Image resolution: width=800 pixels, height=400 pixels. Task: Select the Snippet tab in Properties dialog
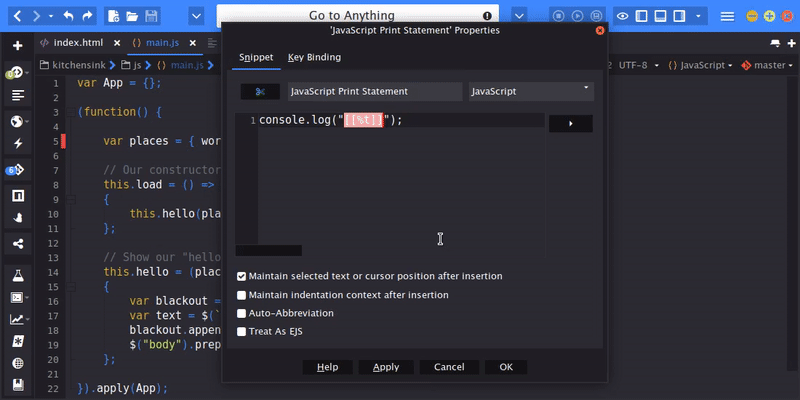256,57
